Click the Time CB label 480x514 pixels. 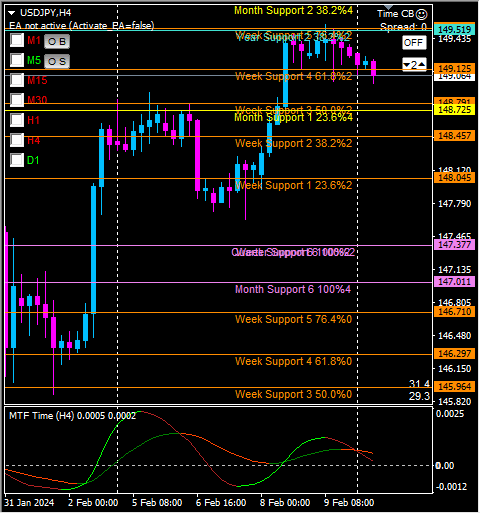[x=396, y=14]
